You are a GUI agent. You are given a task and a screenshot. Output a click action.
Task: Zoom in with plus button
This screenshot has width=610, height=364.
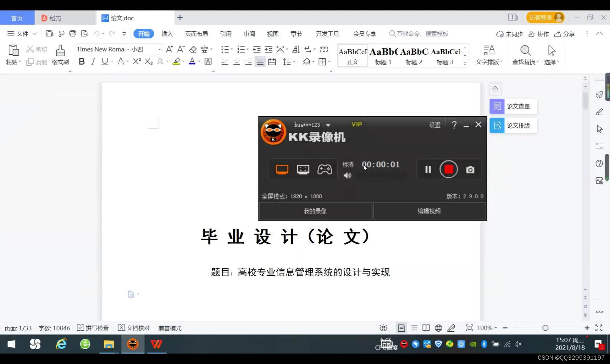click(587, 328)
